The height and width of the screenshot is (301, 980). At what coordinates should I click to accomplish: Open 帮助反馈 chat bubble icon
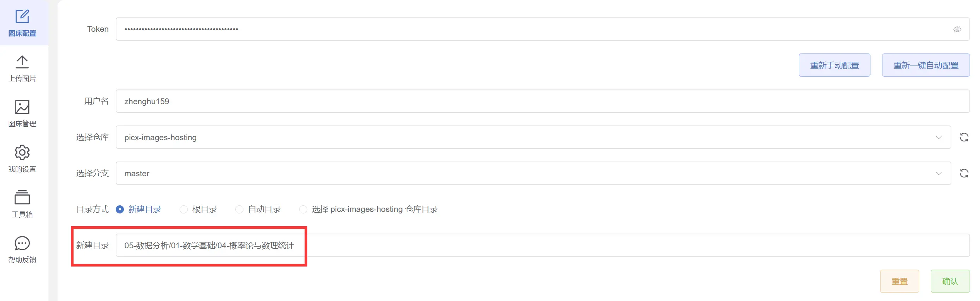22,243
